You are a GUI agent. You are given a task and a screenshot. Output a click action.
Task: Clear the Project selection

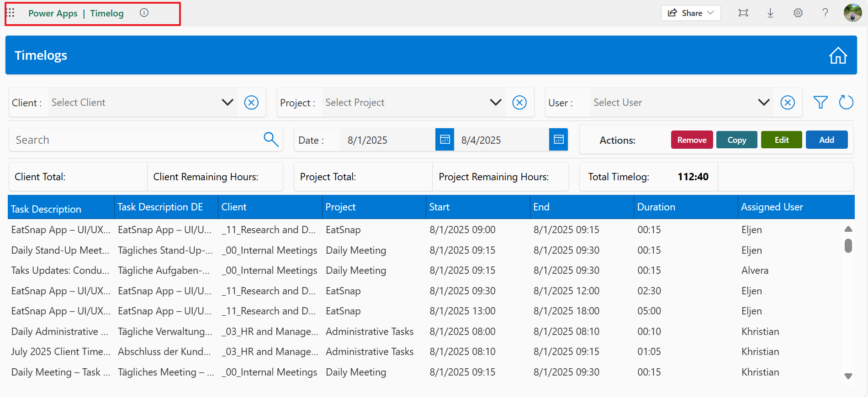click(519, 103)
